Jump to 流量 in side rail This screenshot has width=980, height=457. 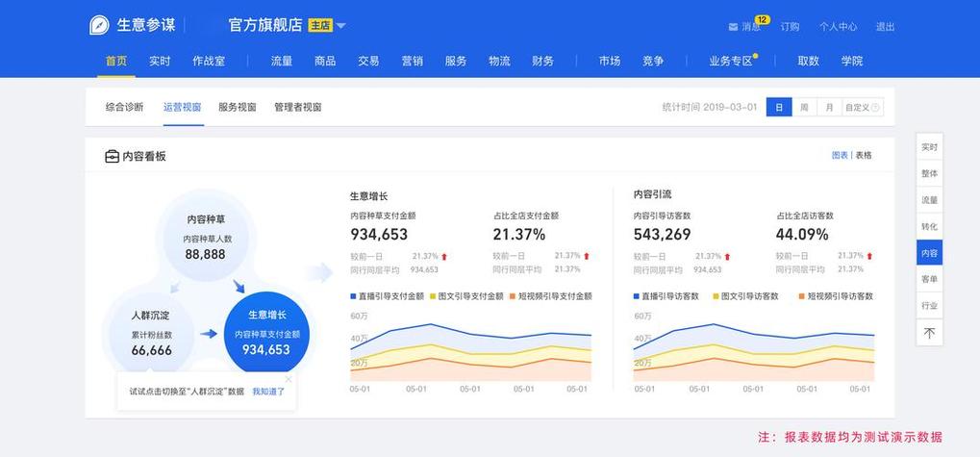click(x=929, y=200)
